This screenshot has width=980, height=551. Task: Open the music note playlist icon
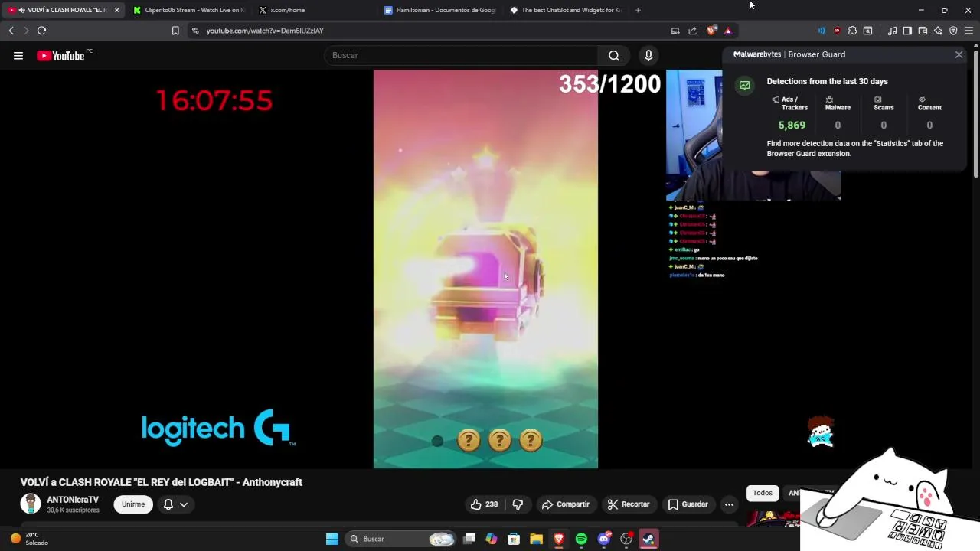(892, 31)
